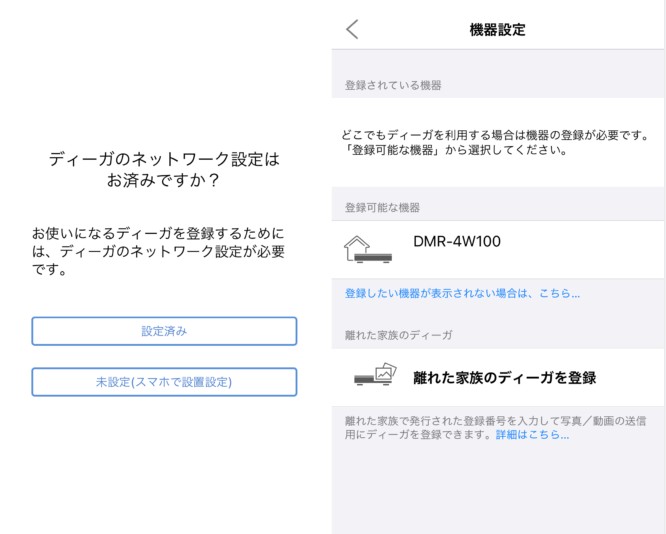The width and height of the screenshot is (666, 534).
Task: Tap the ディーガのネットワーク設定はお済みですか？ heading
Action: [164, 170]
